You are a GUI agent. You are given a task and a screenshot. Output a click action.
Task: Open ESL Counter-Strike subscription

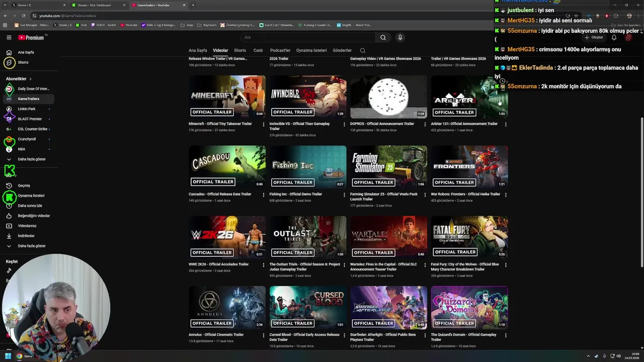tap(28, 129)
